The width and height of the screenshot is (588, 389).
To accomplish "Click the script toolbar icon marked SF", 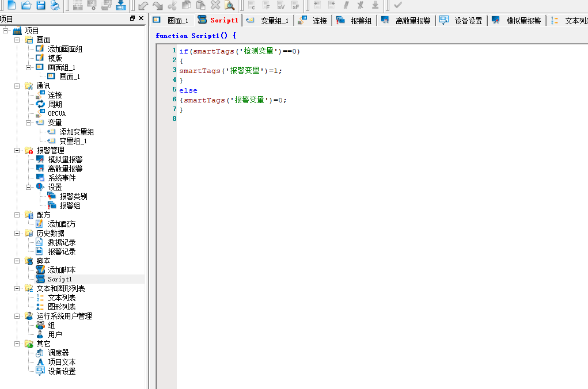I will (x=295, y=5).
